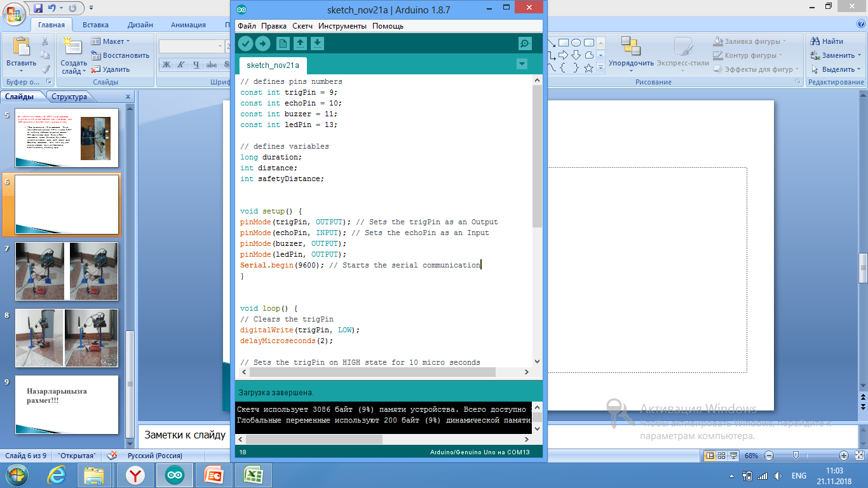Viewport: 868px width, 488px height.
Task: Start Slide Show view from status bar
Action: tap(734, 456)
